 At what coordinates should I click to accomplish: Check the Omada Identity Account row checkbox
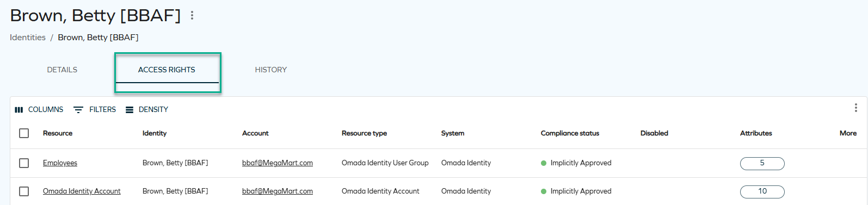(x=24, y=191)
